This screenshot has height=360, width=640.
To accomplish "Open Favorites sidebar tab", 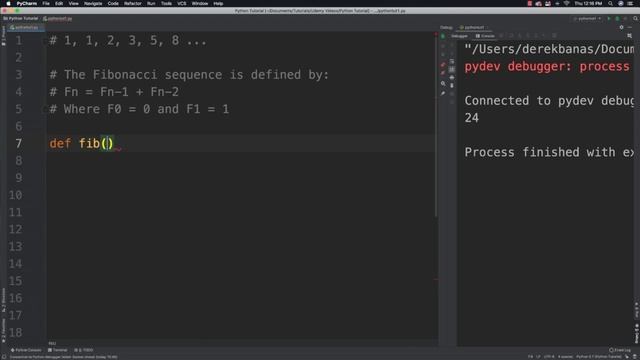I will (x=3, y=331).
